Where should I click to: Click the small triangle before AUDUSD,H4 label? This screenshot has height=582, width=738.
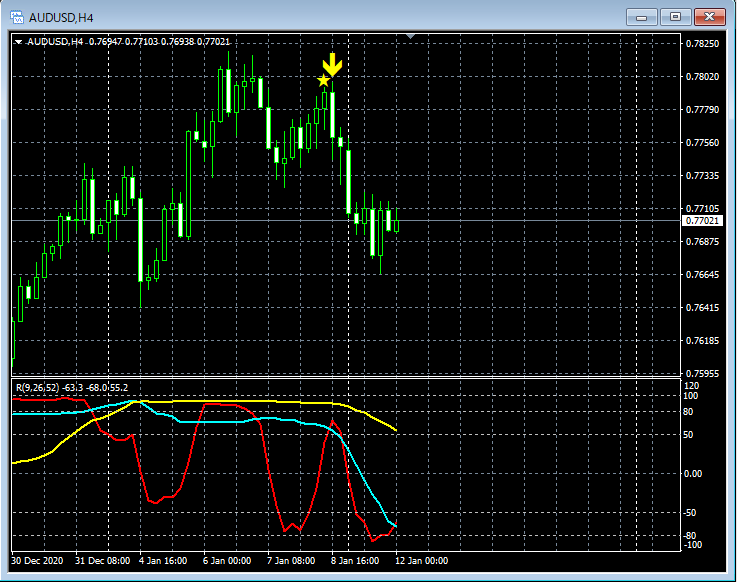18,42
